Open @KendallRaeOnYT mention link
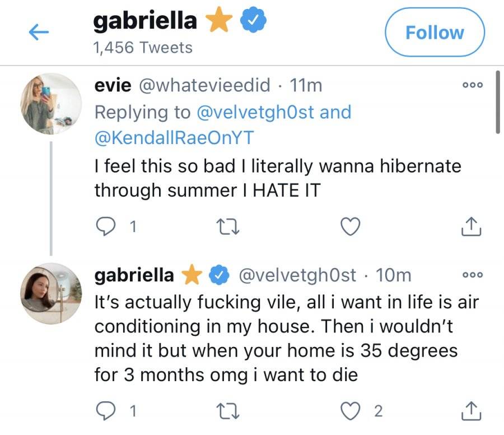 click(x=174, y=137)
